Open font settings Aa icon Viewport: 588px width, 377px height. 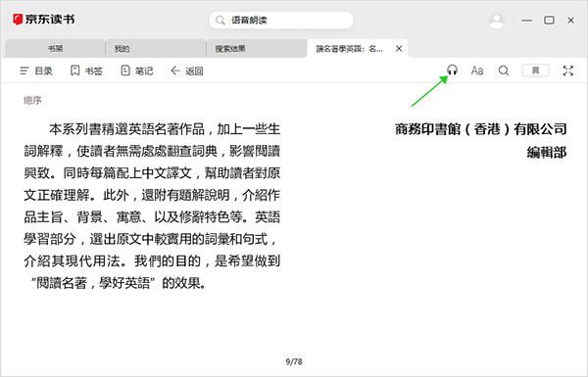click(x=477, y=71)
